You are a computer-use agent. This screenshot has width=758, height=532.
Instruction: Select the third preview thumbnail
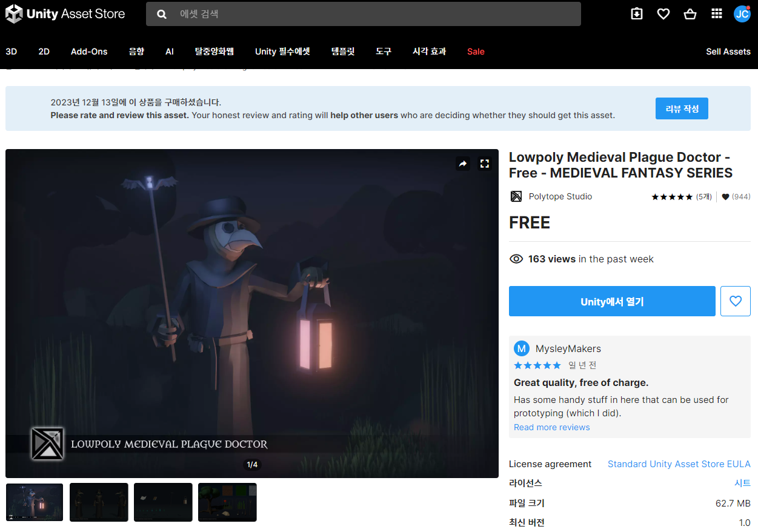[163, 502]
